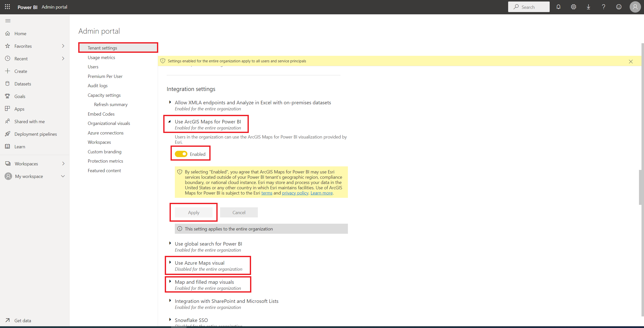Click the download arrow icon
Image resolution: width=644 pixels, height=328 pixels.
[588, 7]
